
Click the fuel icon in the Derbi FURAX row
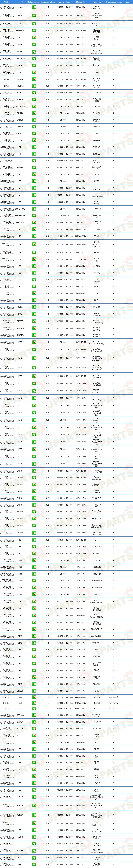pyautogui.click(x=34, y=113)
